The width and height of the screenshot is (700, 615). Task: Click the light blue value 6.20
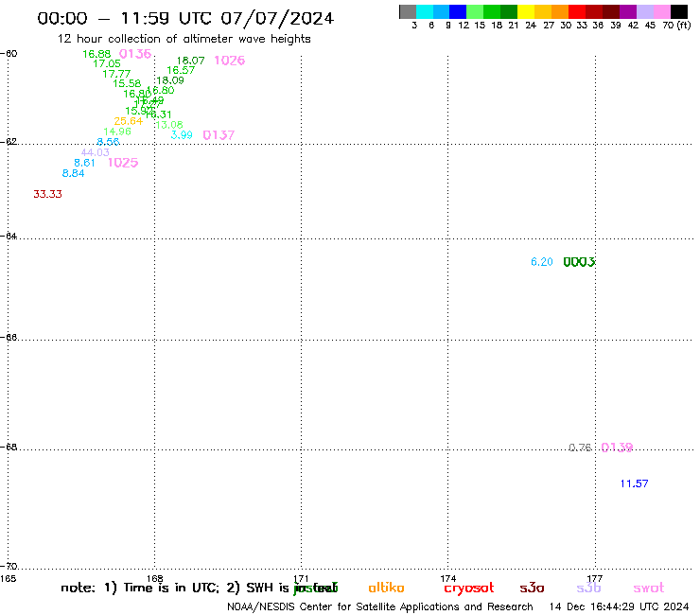[542, 262]
